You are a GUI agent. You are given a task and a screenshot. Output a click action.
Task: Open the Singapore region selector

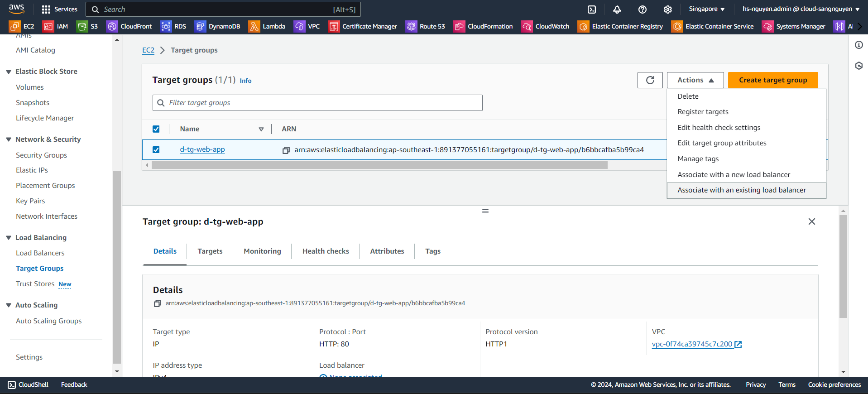(706, 9)
